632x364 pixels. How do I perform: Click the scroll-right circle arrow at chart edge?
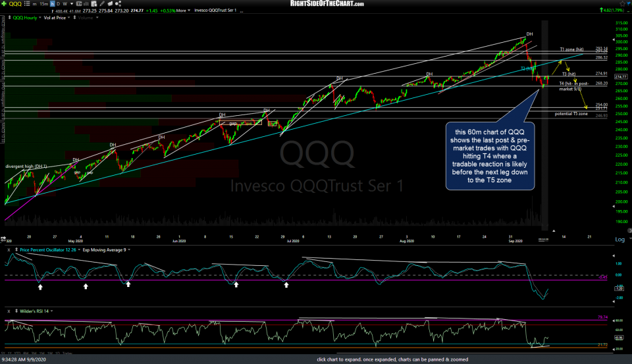click(x=629, y=230)
